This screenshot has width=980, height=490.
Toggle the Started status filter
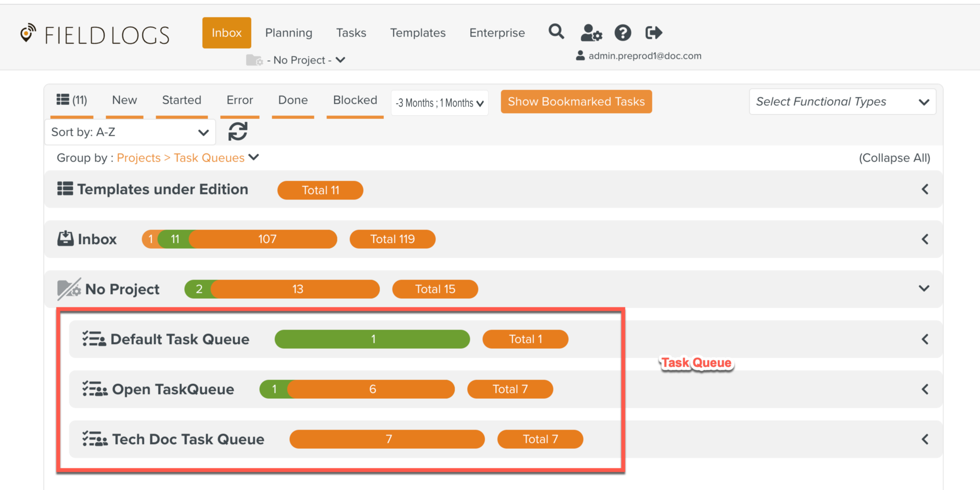pos(181,100)
